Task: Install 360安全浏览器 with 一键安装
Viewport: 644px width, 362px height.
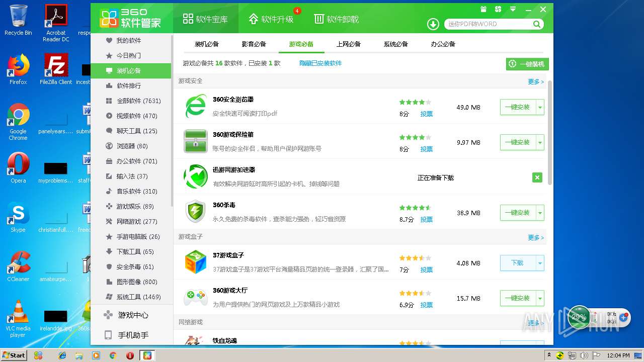Action: [518, 107]
